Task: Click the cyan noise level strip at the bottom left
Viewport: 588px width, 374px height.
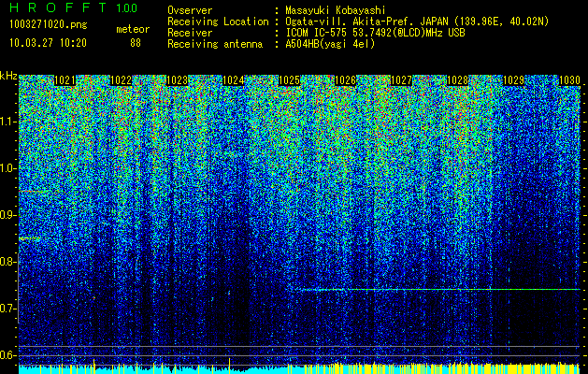Action: click(x=153, y=370)
